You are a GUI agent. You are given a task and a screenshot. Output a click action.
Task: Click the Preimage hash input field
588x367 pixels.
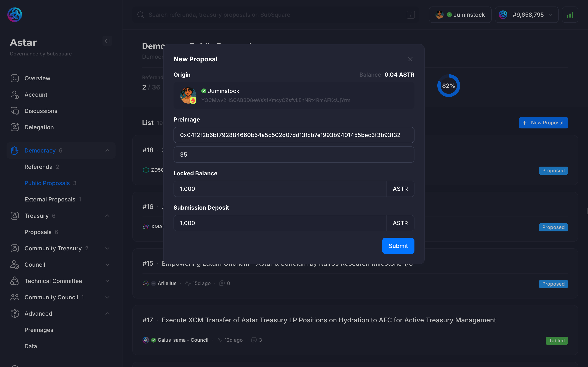[294, 135]
